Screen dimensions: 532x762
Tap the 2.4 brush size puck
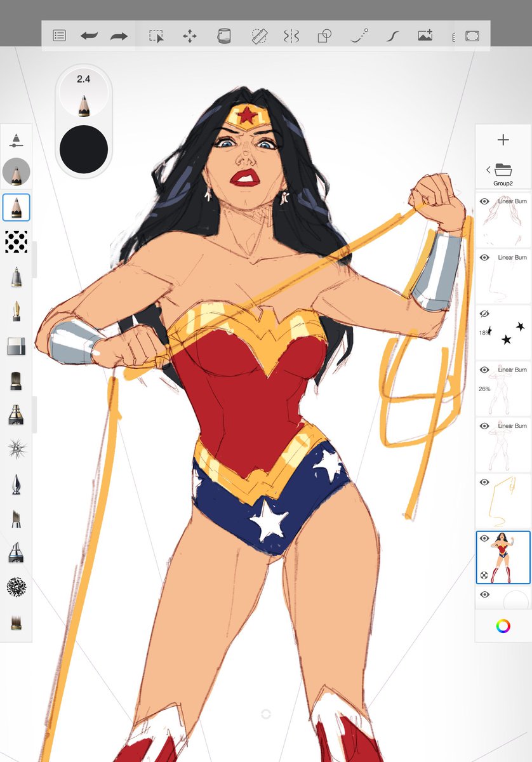(x=84, y=92)
